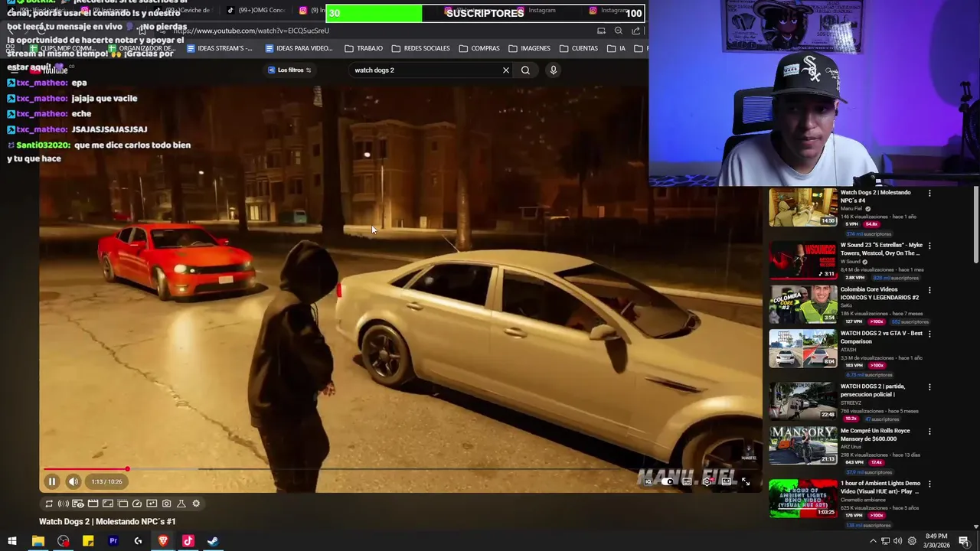
Task: Open Steam from the taskbar
Action: (x=213, y=541)
